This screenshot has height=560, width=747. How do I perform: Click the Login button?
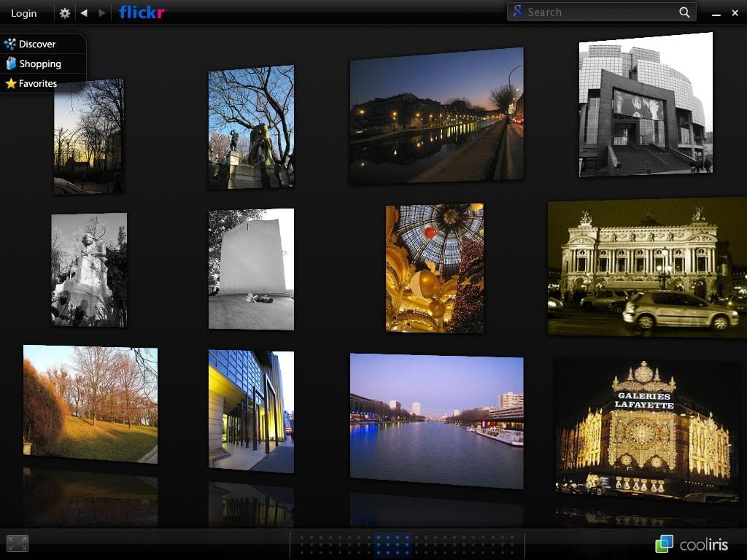[x=24, y=13]
